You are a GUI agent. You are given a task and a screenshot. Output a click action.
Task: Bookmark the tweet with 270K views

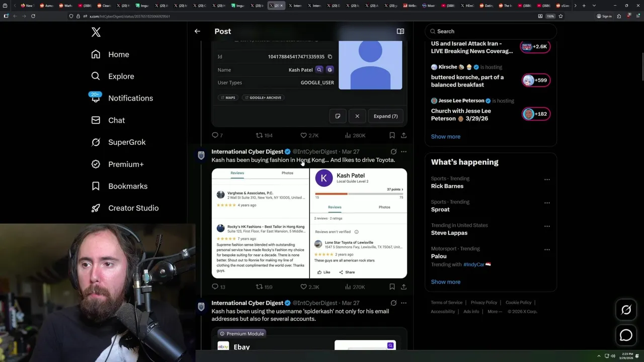point(392,287)
